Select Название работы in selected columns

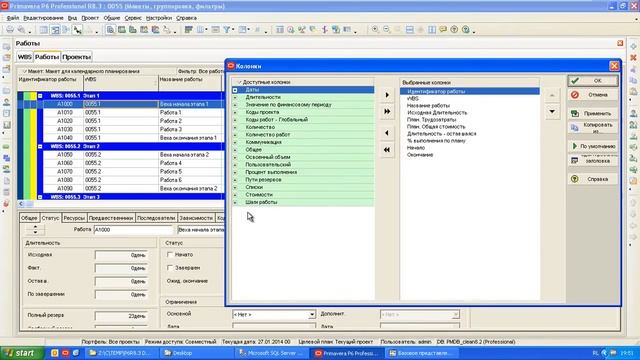coord(429,106)
